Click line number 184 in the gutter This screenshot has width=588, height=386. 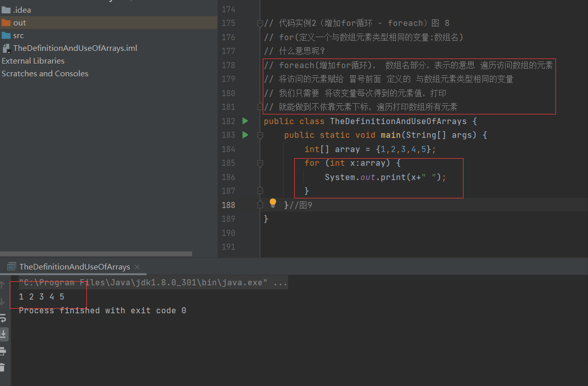point(228,149)
